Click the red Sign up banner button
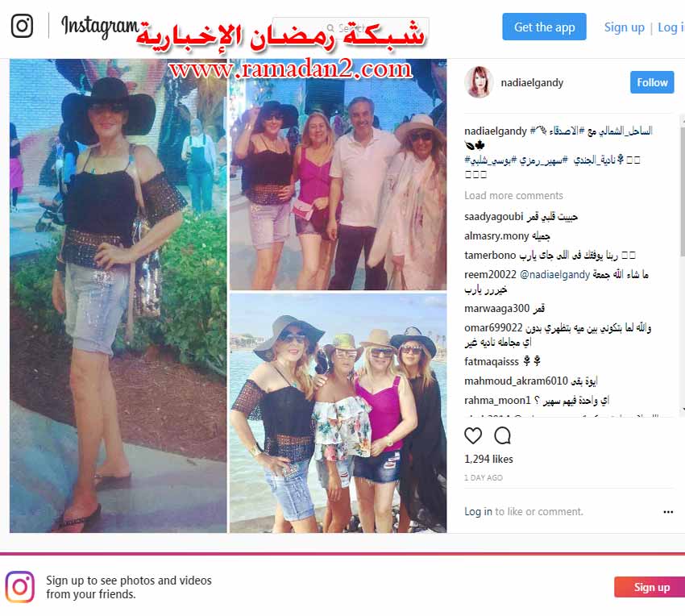The width and height of the screenshot is (685, 616). coord(651,587)
